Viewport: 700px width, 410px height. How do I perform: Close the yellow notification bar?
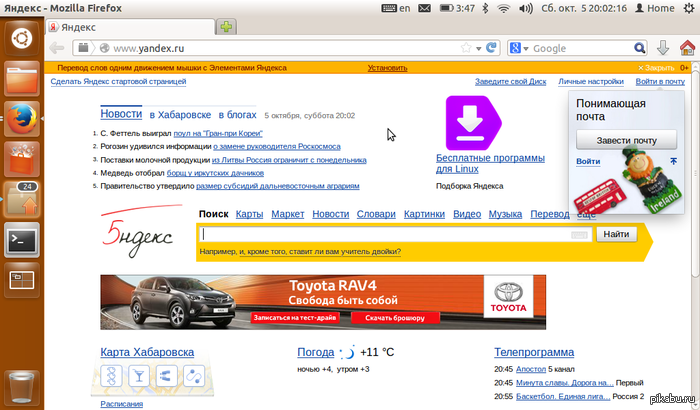pos(655,68)
